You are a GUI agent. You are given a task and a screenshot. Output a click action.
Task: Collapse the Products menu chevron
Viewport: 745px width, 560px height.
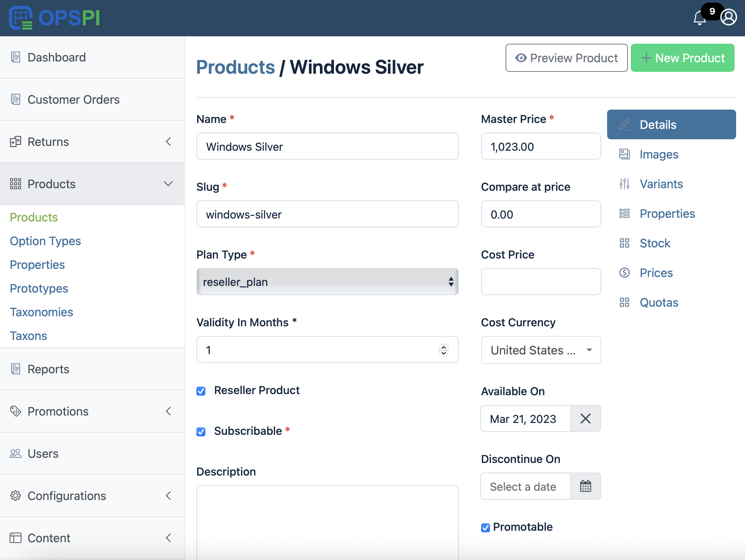click(x=169, y=184)
